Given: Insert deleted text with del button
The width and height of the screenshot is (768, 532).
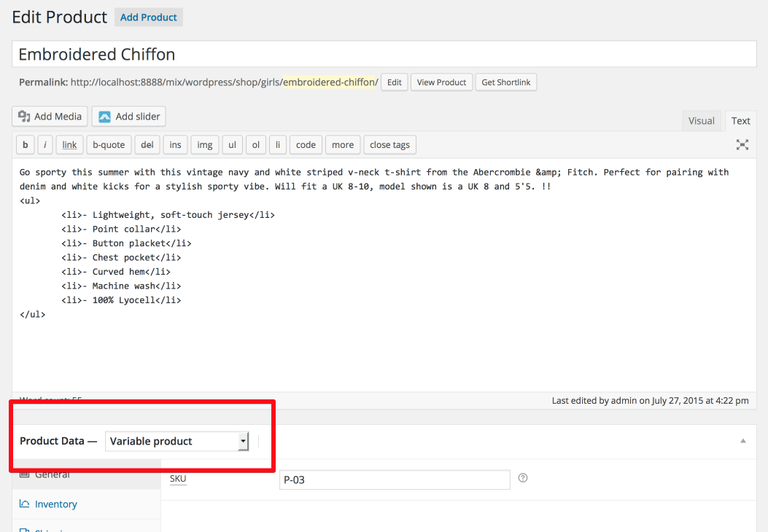Looking at the screenshot, I should 147,145.
